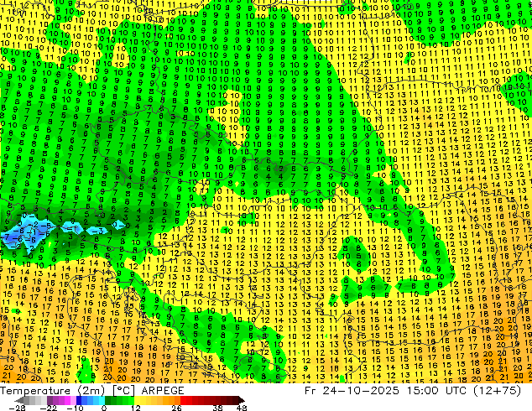Click the dark green legend swatch right of 0
532x411 pixels.
tap(107, 400)
